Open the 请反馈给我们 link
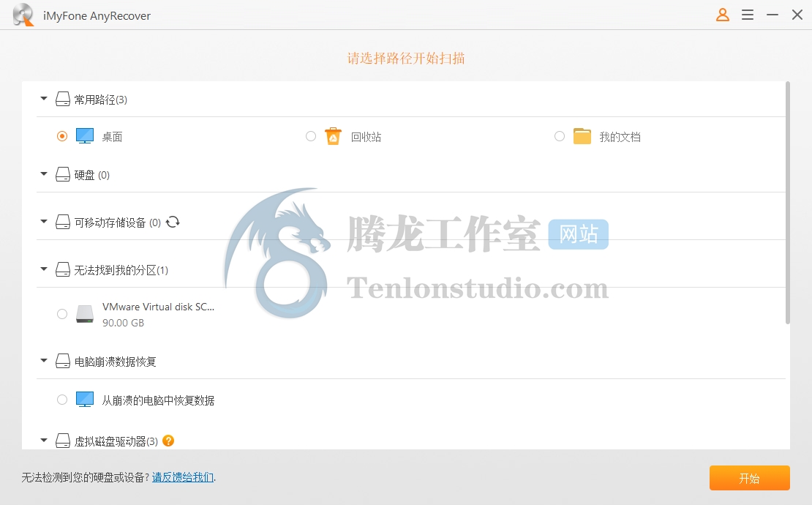812x505 pixels. (x=182, y=477)
